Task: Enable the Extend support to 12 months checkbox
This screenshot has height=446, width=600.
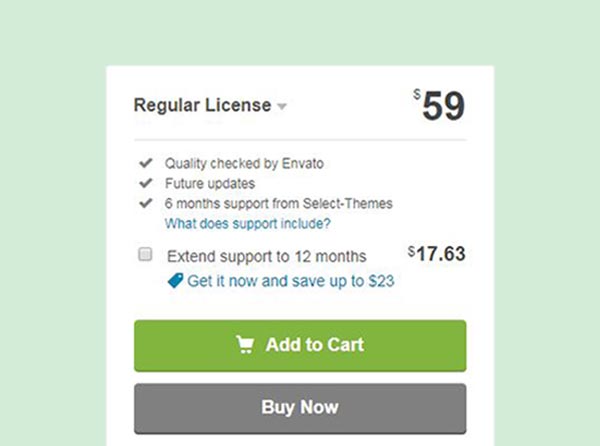Action: coord(145,254)
